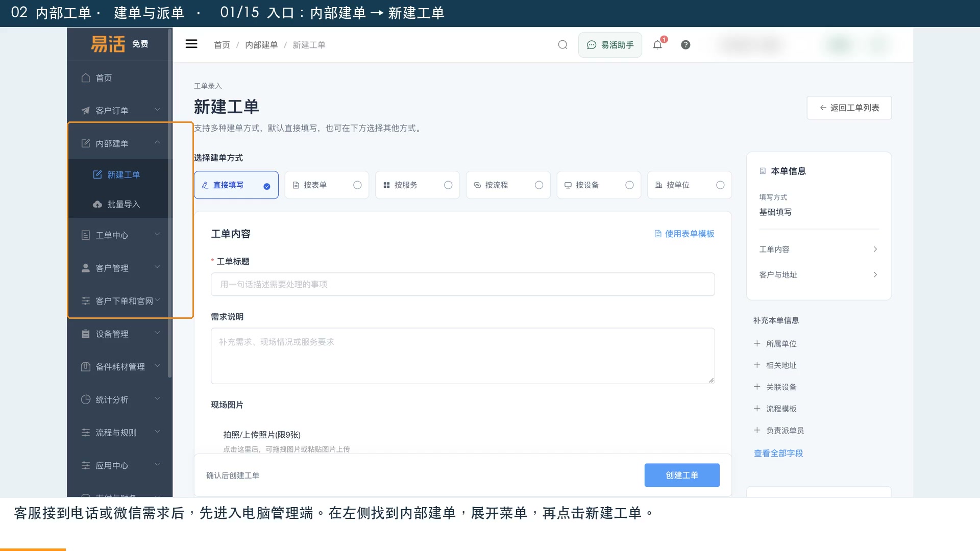
Task: Expand the 工单中心 sidebar menu
Action: 120,235
